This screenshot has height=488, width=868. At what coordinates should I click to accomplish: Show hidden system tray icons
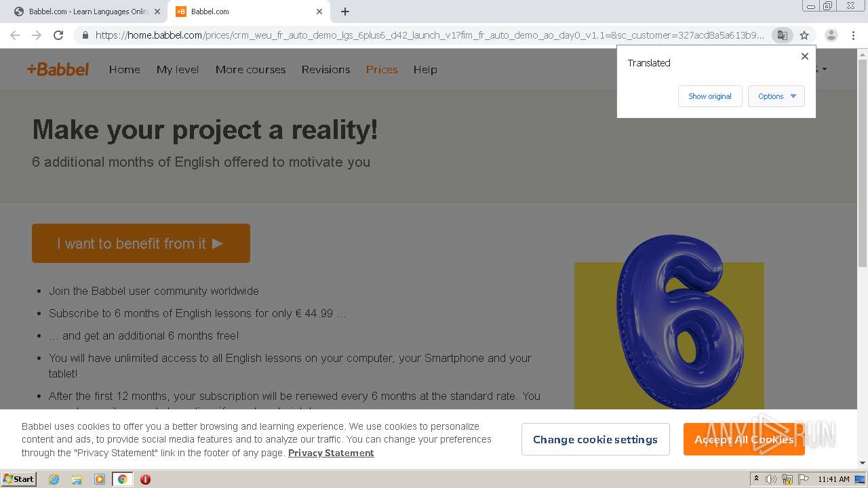click(x=756, y=479)
